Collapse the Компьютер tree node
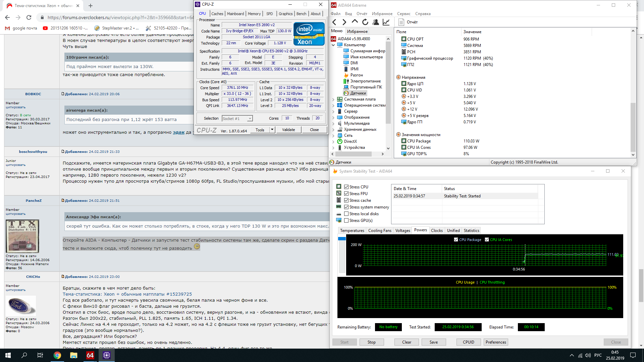The image size is (644, 362). pyautogui.click(x=333, y=45)
